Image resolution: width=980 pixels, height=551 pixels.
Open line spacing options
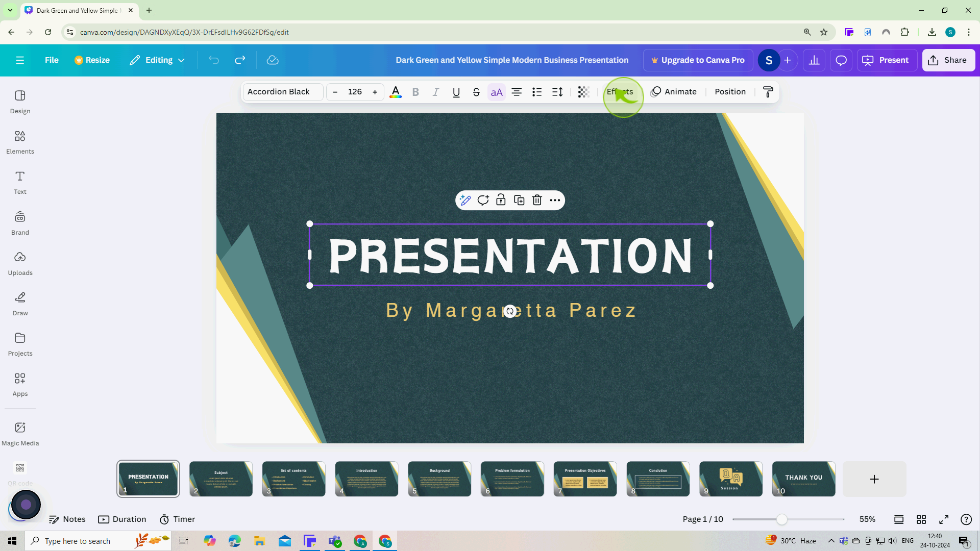557,92
